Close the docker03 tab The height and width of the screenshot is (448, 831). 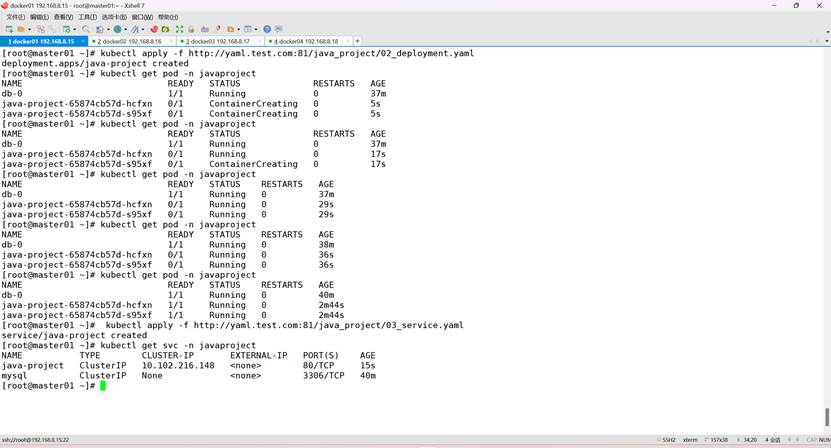(259, 41)
